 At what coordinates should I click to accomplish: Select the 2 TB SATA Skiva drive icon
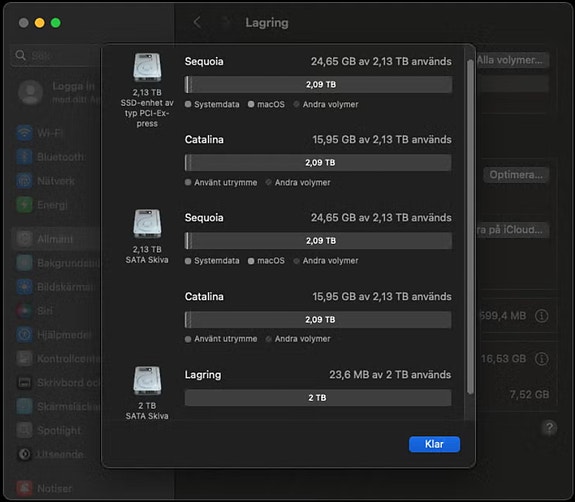[147, 380]
